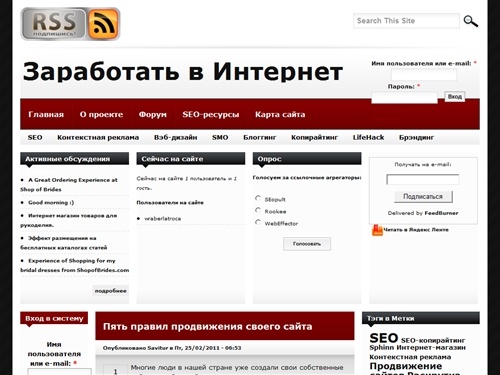Focus the Получать на e-mail input field

click(422, 180)
